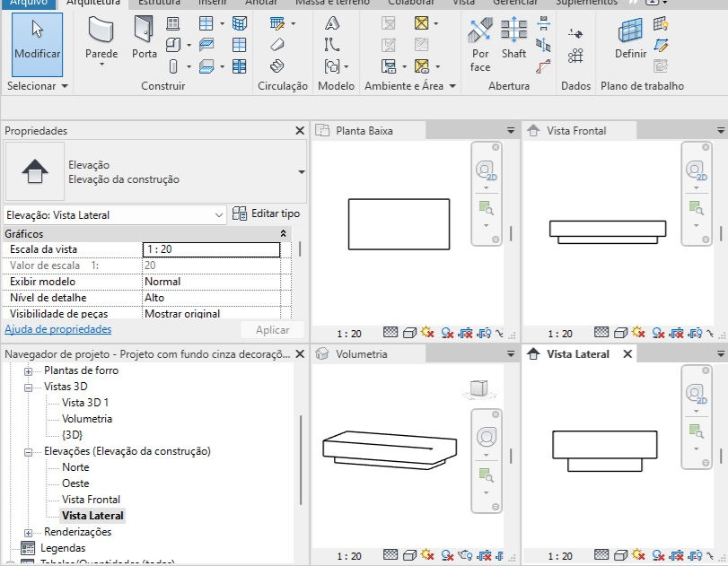Click the show work plane icon

tap(660, 23)
